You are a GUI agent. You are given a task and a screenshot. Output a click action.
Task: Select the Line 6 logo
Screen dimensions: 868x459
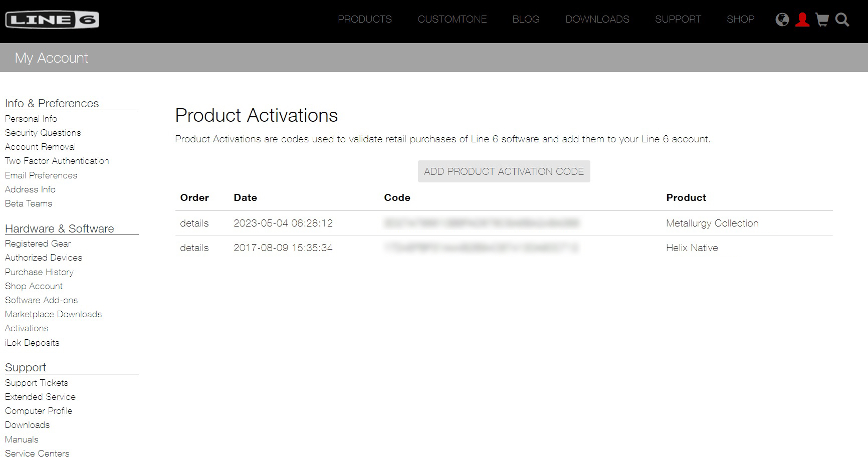52,19
